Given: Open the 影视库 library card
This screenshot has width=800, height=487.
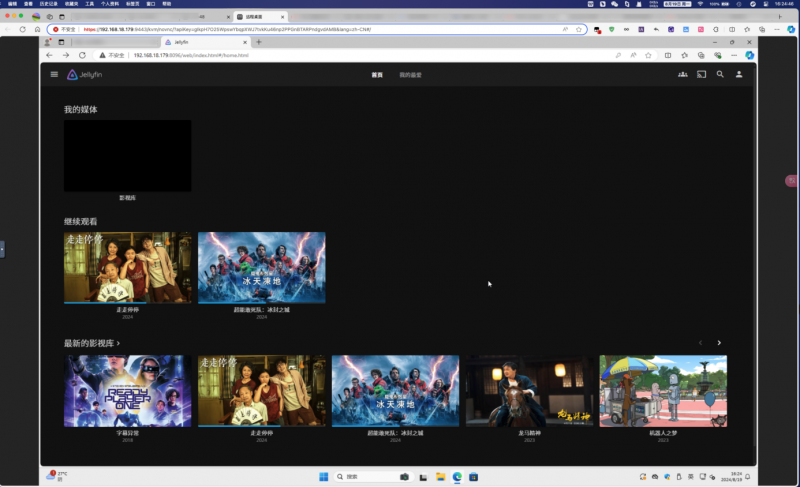Looking at the screenshot, I should click(x=127, y=156).
